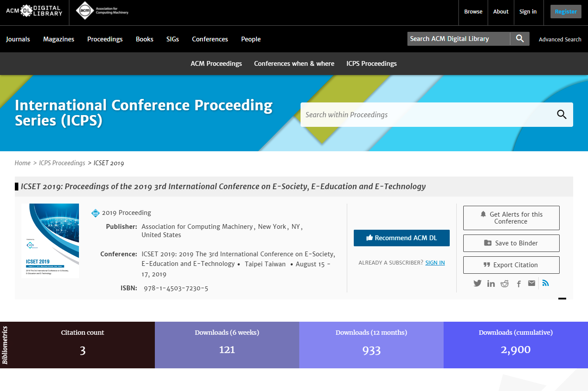The width and height of the screenshot is (588, 391).
Task: Click Downloads (12 months) value 933
Action: 372,350
